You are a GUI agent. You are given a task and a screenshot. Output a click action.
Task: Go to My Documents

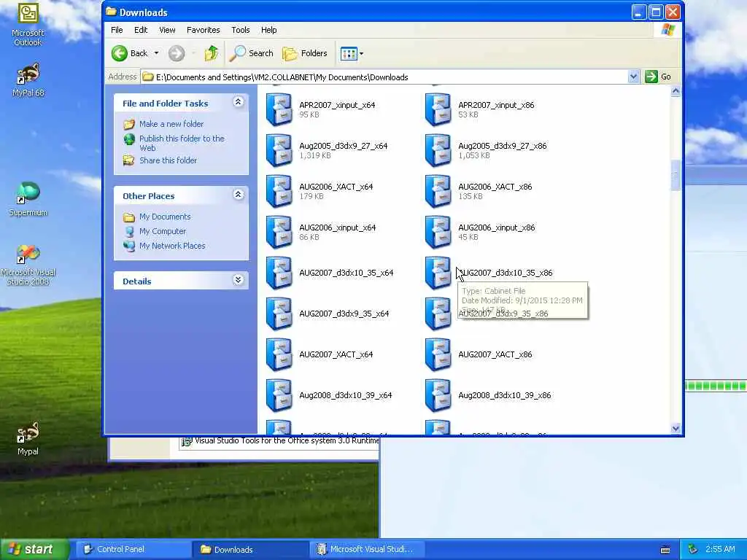point(165,217)
